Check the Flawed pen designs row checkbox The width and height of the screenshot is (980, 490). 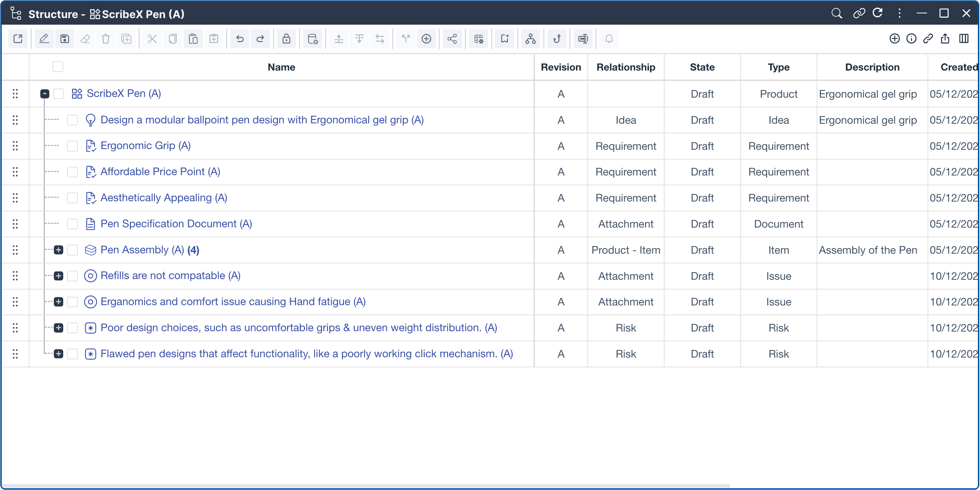pyautogui.click(x=72, y=354)
